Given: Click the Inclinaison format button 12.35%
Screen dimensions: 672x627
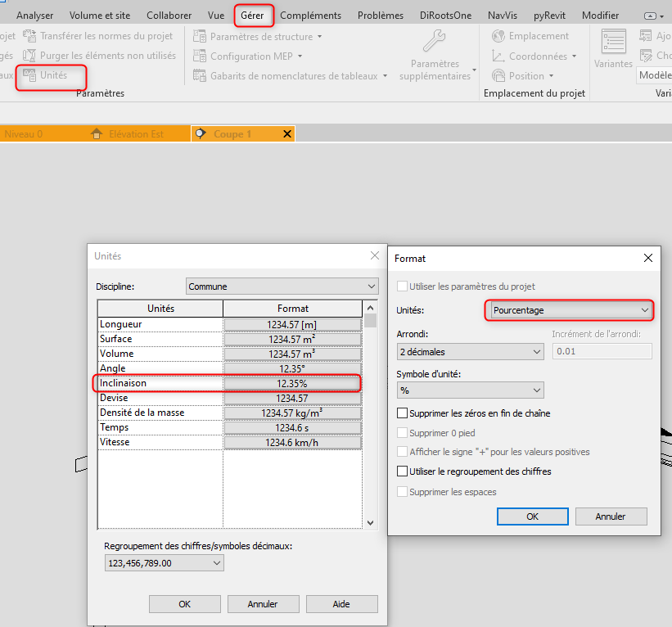Looking at the screenshot, I should pos(292,383).
